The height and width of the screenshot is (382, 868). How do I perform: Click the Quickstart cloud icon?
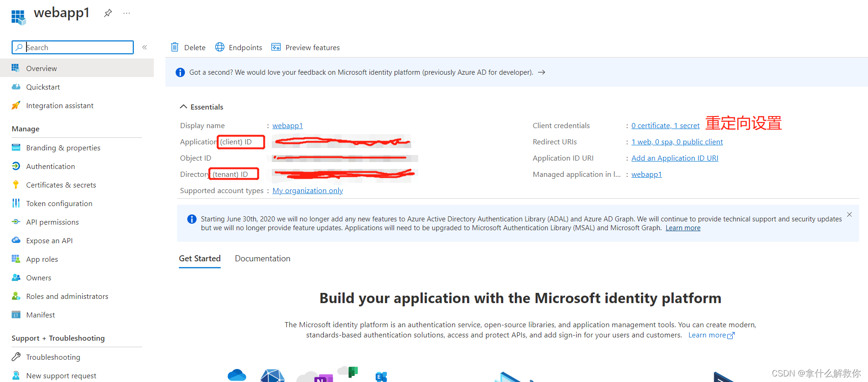tap(16, 87)
